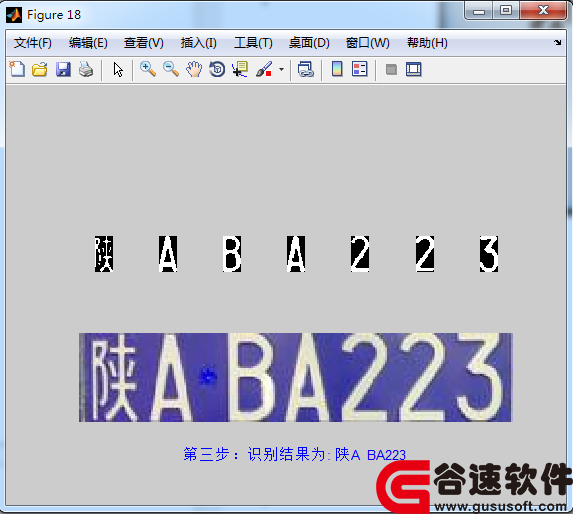This screenshot has height=514, width=573.
Task: Click the blue license plate image
Action: point(296,377)
